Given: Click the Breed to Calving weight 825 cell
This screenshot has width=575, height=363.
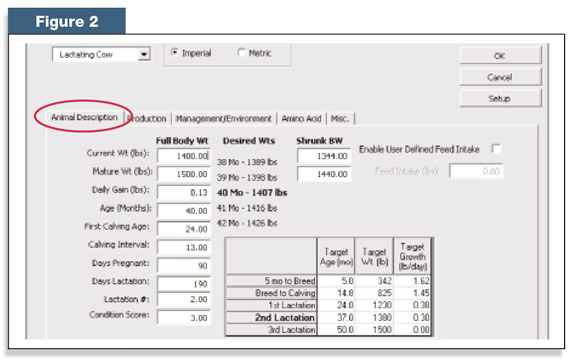Looking at the screenshot, I should (374, 293).
